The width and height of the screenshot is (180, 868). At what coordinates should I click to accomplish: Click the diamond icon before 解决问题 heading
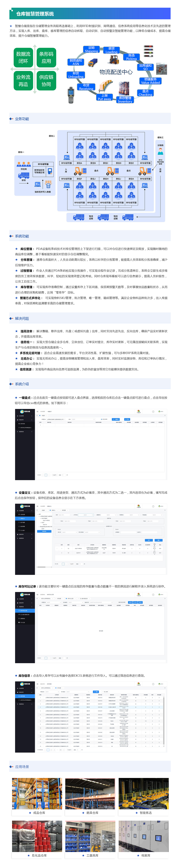point(11,318)
